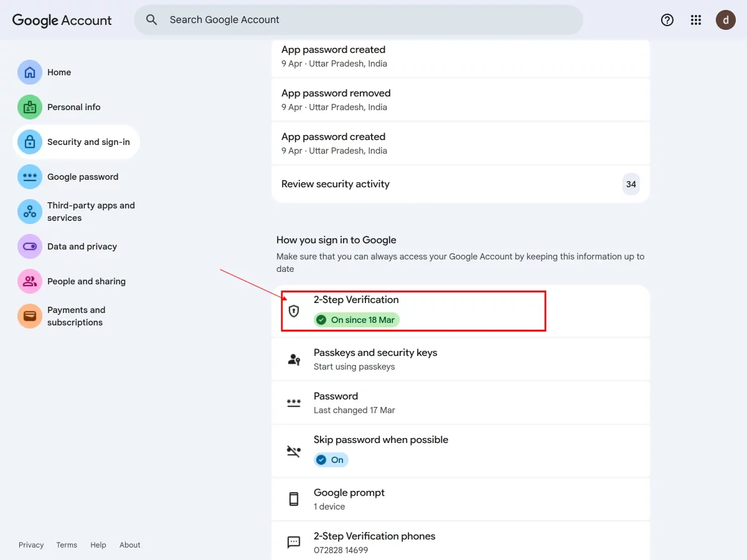The width and height of the screenshot is (747, 560).
Task: Click the 2-Step Verification shield icon
Action: tap(294, 310)
